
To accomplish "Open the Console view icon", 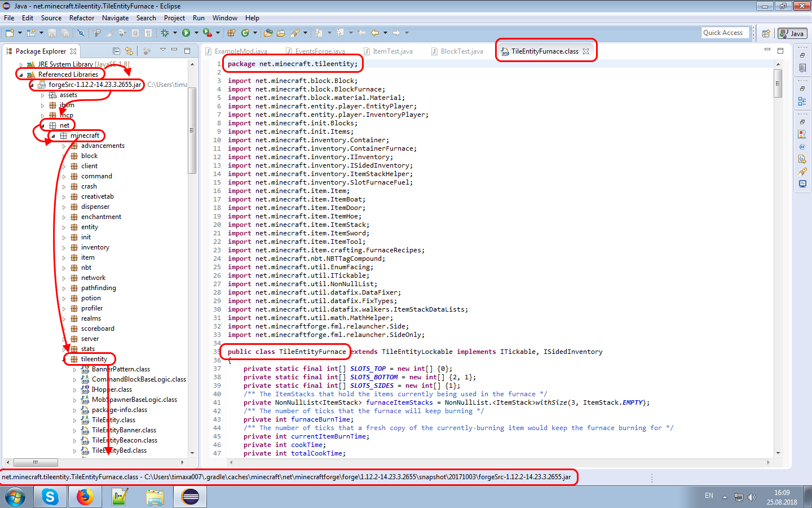I will (802, 184).
